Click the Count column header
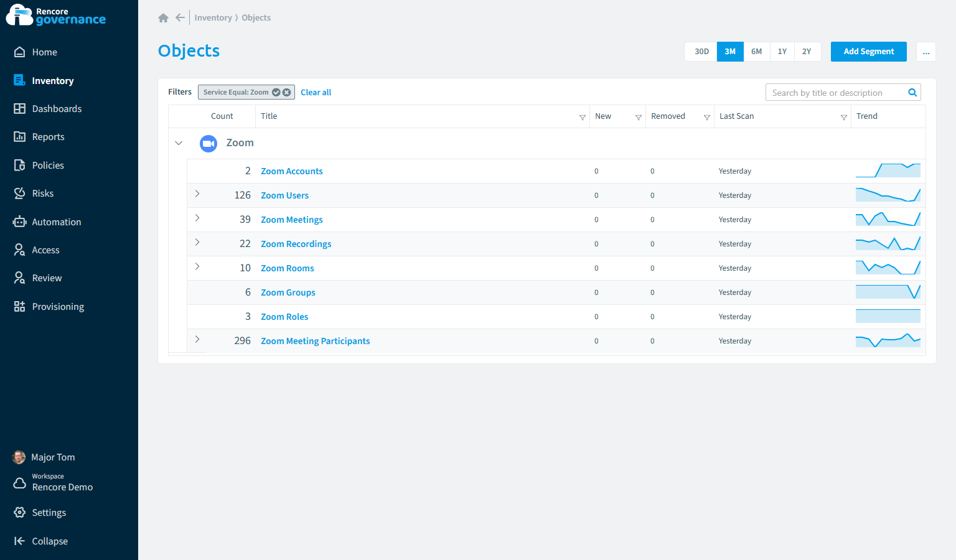956x560 pixels. (x=222, y=116)
